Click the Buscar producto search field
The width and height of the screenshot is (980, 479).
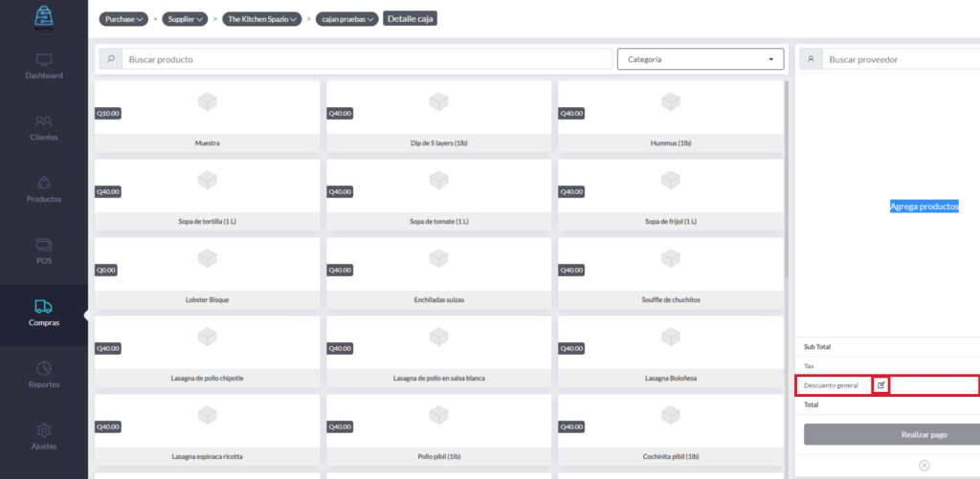point(364,59)
